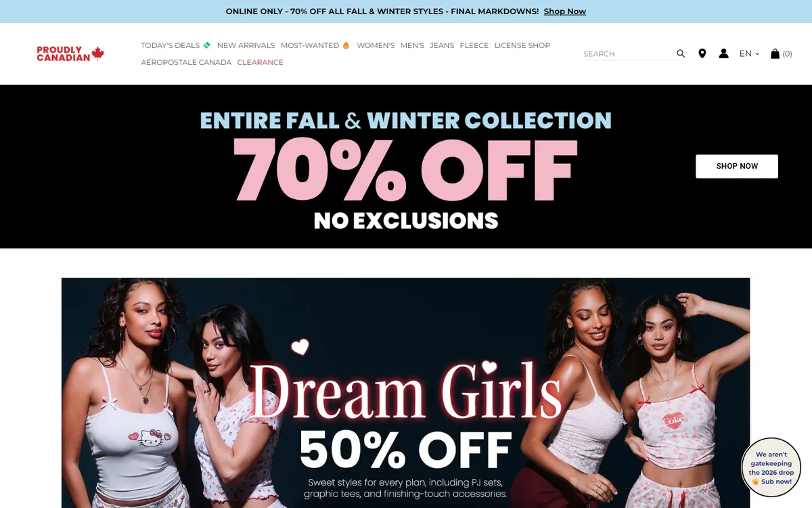Open the Jeans category
Image resolution: width=812 pixels, height=508 pixels.
442,45
